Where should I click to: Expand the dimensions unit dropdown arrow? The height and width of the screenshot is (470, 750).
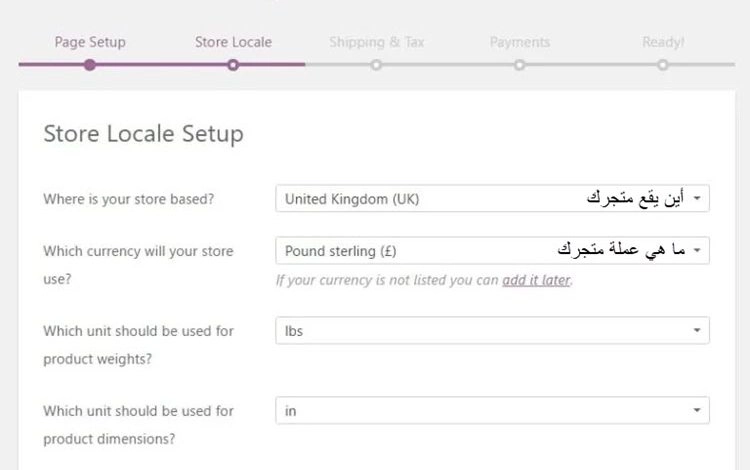click(x=697, y=410)
